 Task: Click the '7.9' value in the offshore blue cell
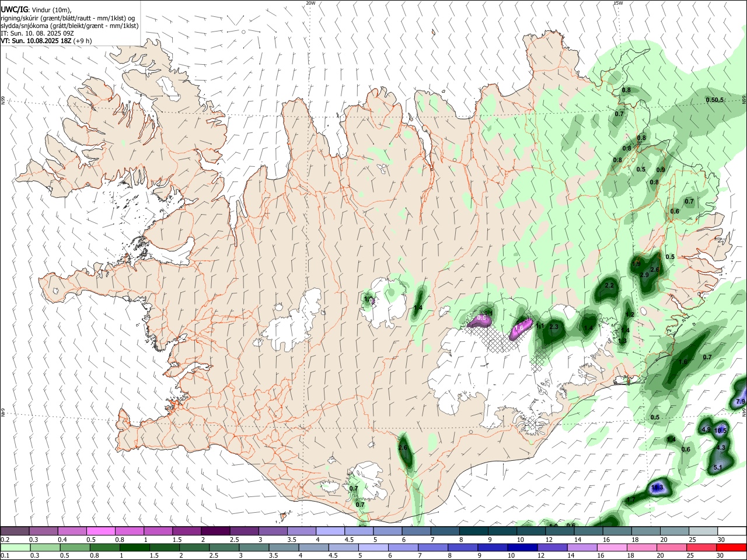pyautogui.click(x=741, y=402)
